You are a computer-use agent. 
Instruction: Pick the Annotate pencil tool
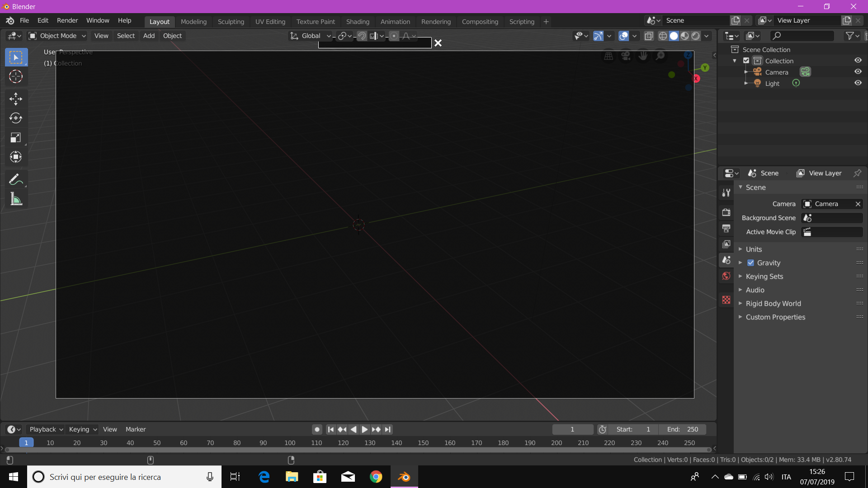(x=16, y=179)
